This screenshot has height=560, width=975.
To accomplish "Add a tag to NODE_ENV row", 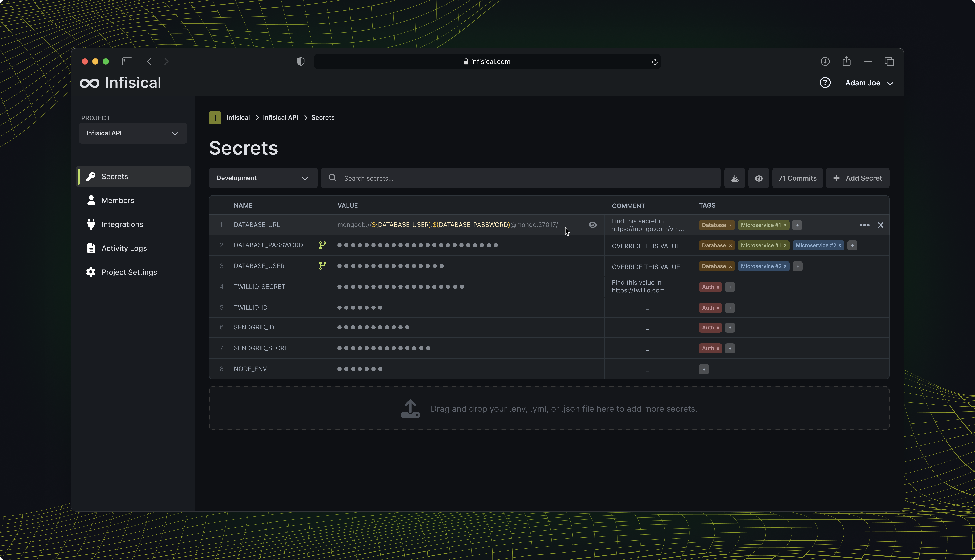I will coord(704,369).
